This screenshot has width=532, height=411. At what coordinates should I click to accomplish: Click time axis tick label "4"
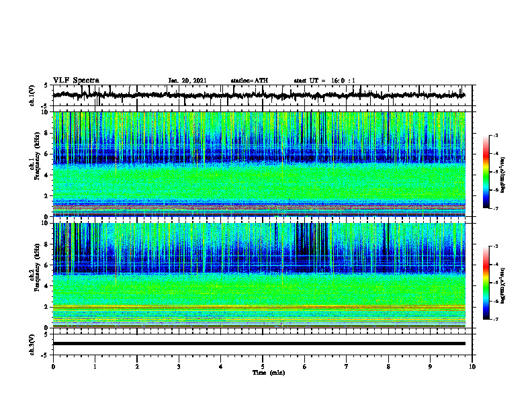click(221, 367)
